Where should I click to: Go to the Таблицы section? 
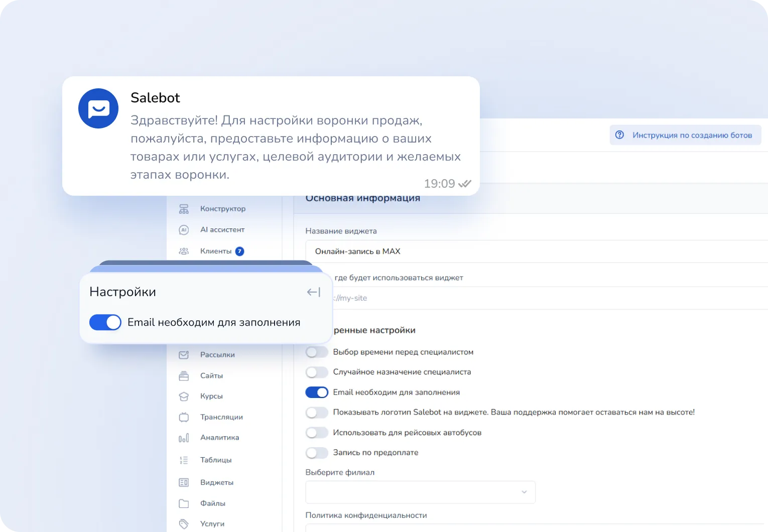click(x=215, y=460)
